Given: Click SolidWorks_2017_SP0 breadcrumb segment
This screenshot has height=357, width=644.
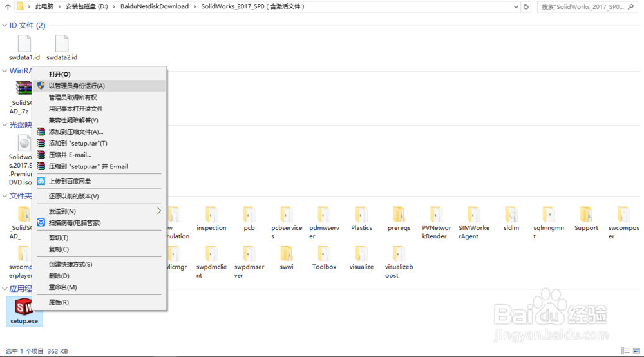Looking at the screenshot, I should tap(252, 6).
